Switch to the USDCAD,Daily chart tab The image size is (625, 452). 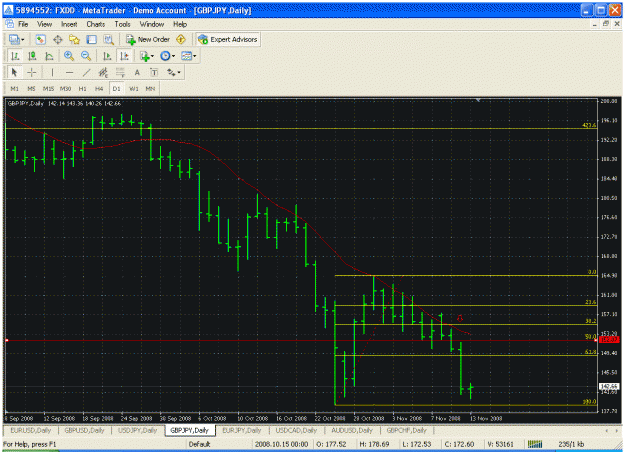296,430
